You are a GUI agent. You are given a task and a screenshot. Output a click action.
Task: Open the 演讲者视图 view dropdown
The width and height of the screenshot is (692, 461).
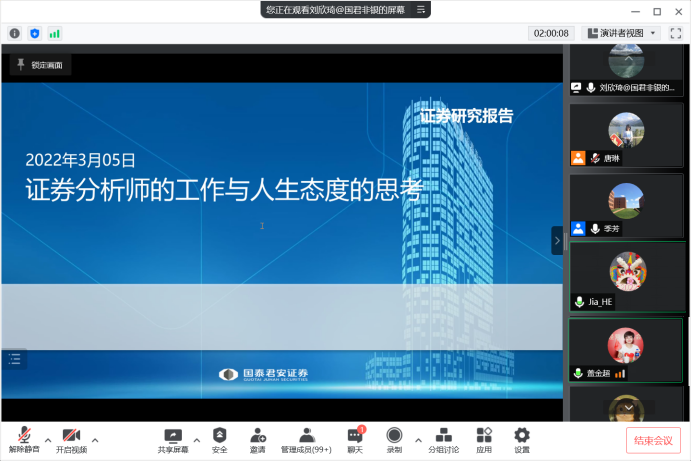point(621,33)
